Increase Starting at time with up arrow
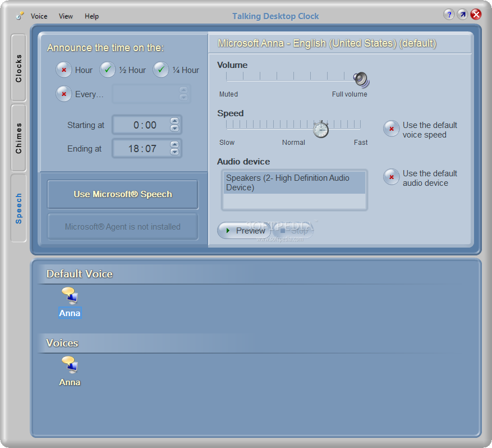 pyautogui.click(x=174, y=121)
